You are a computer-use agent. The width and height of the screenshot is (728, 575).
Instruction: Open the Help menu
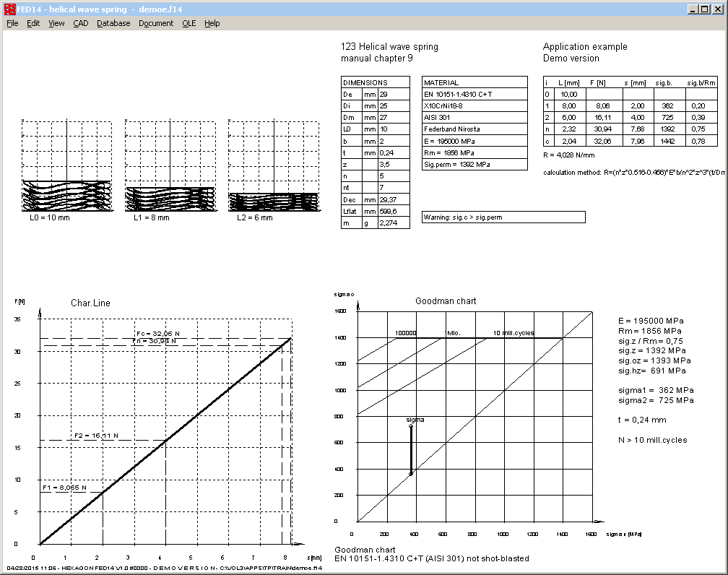click(x=212, y=23)
